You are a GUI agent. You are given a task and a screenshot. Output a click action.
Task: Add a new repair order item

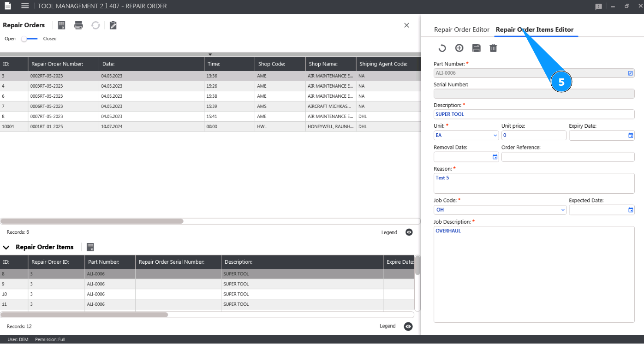point(459,48)
